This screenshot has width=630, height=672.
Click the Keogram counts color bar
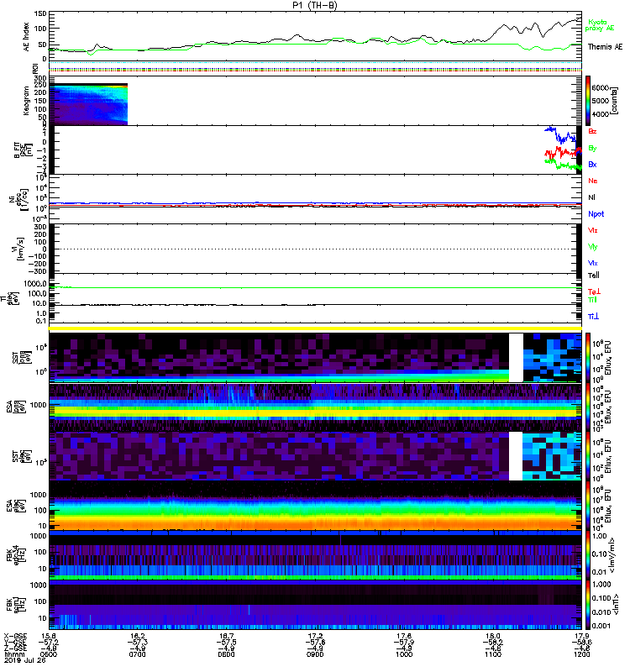(x=588, y=100)
